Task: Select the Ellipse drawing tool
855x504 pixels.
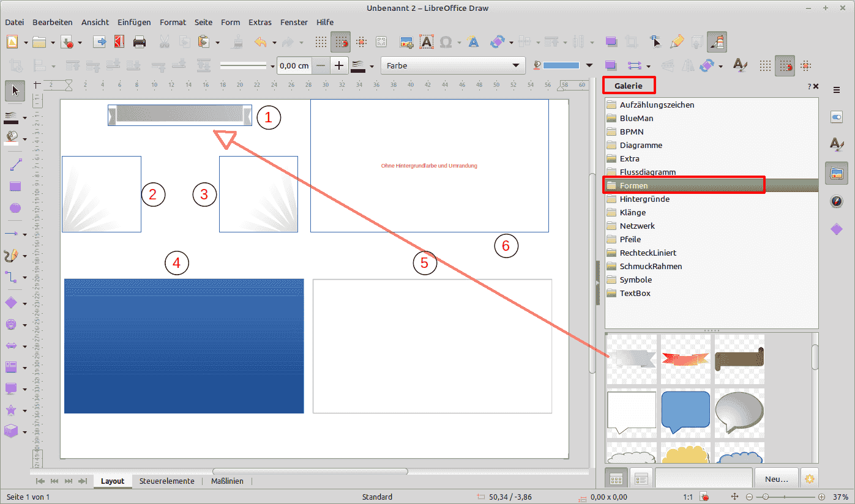Action: coord(15,209)
